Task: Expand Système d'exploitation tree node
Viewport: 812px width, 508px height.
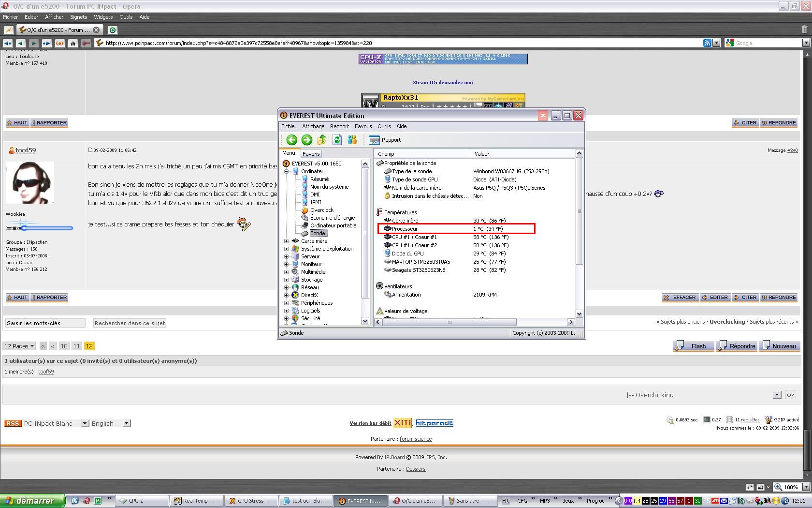Action: pos(286,249)
